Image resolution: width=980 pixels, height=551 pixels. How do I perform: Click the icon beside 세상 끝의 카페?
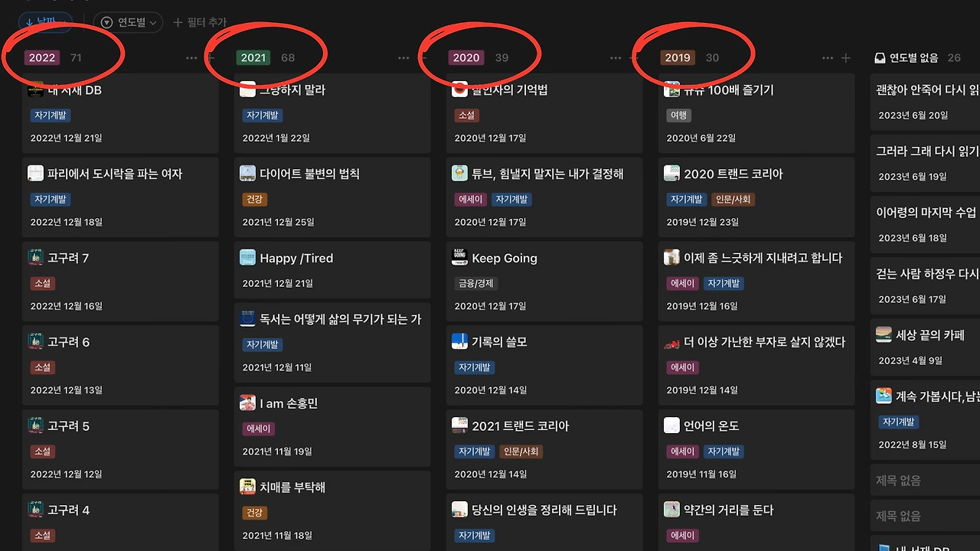[x=884, y=334]
